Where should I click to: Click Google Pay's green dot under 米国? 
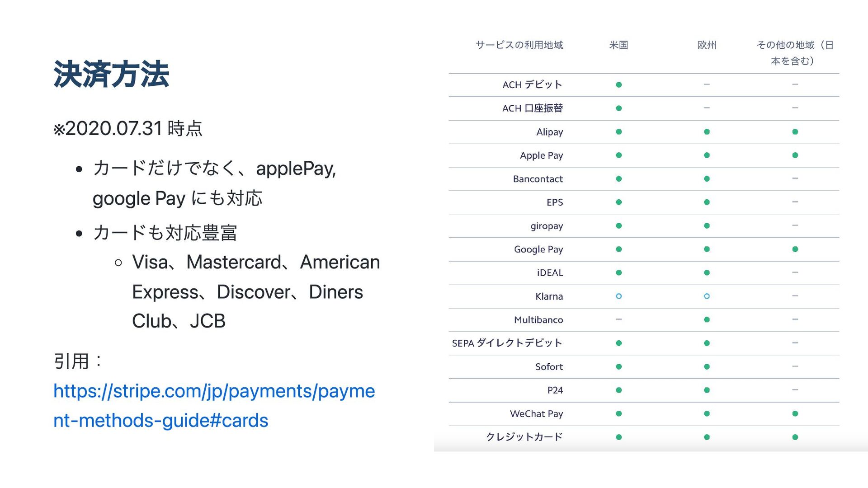[x=619, y=249]
